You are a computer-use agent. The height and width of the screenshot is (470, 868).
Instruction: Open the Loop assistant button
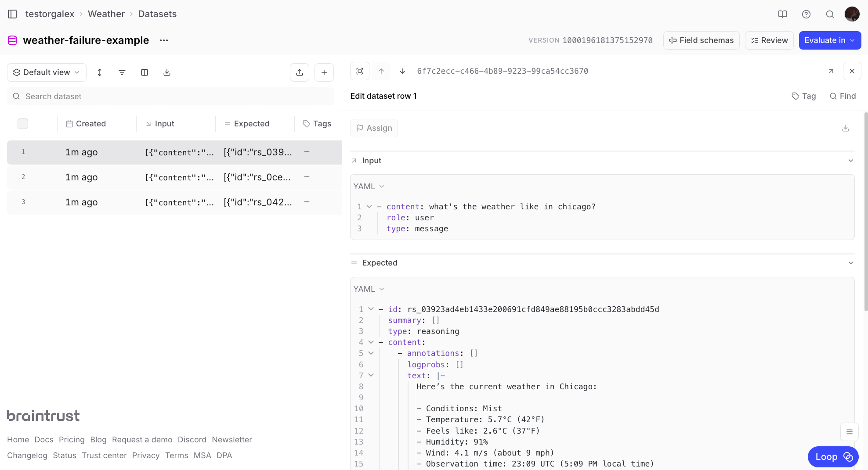pyautogui.click(x=833, y=457)
